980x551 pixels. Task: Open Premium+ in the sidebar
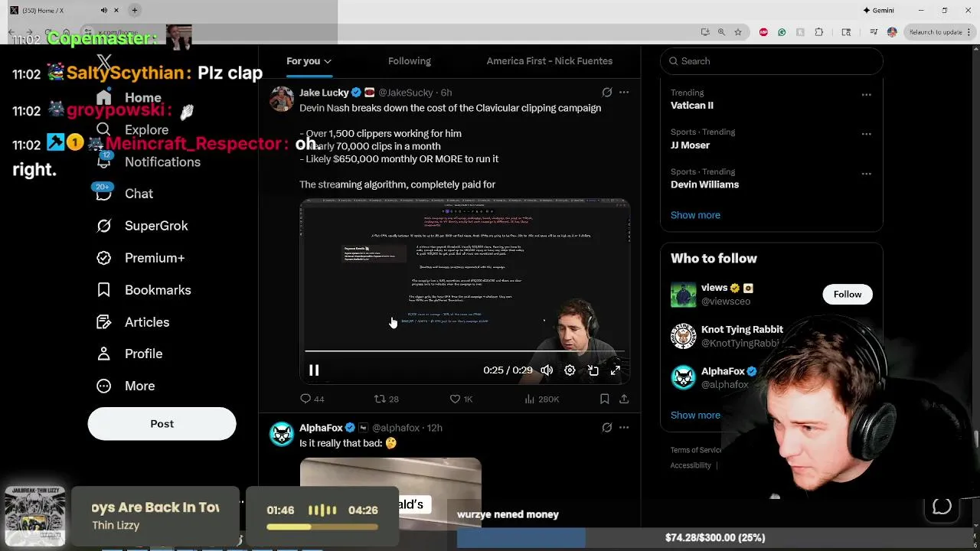coord(140,259)
